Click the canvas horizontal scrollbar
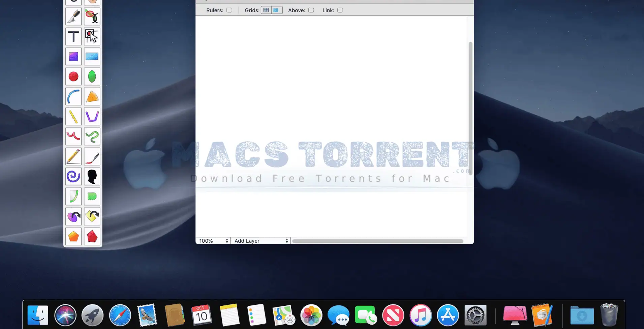644x329 pixels. pos(377,241)
